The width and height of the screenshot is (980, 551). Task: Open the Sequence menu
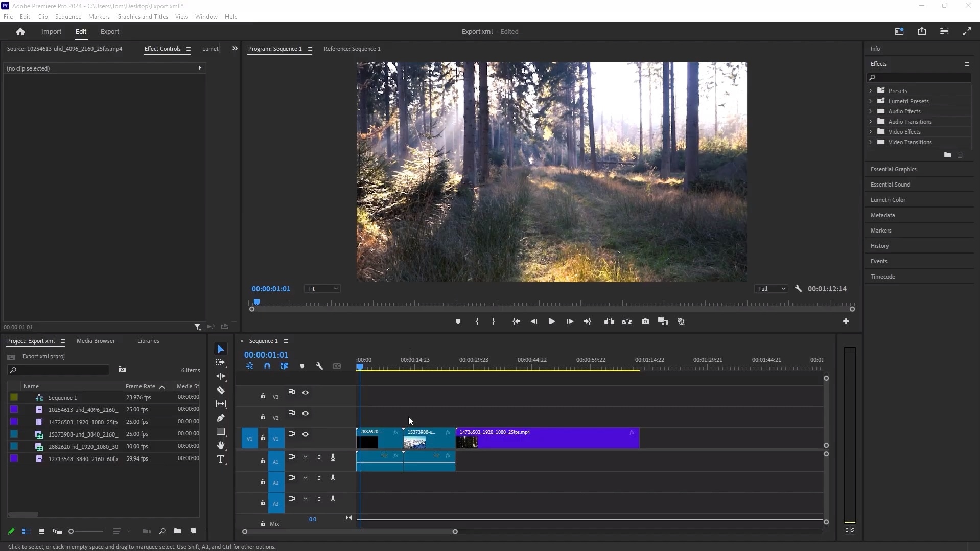(68, 17)
